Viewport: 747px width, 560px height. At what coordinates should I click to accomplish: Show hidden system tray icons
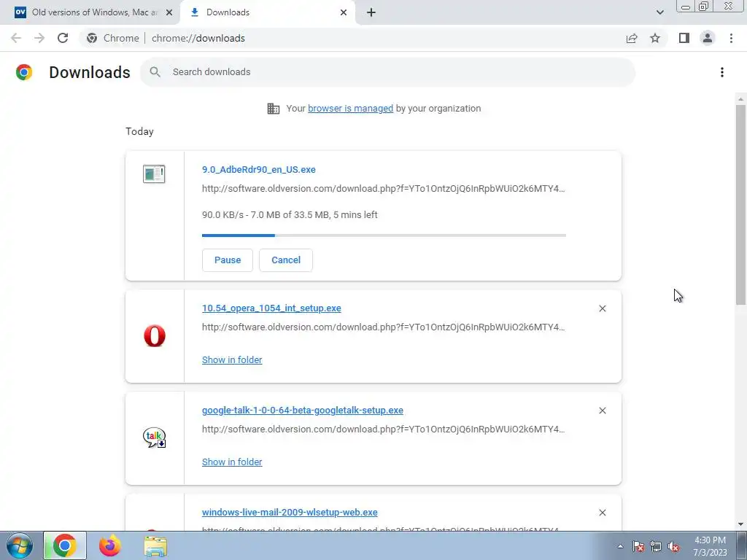click(620, 546)
